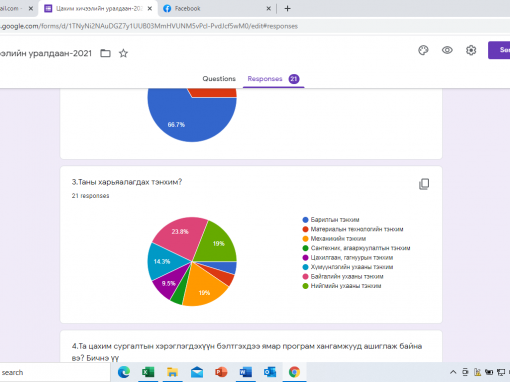Open Word from the taskbar
510x382 pixels.
(x=245, y=372)
